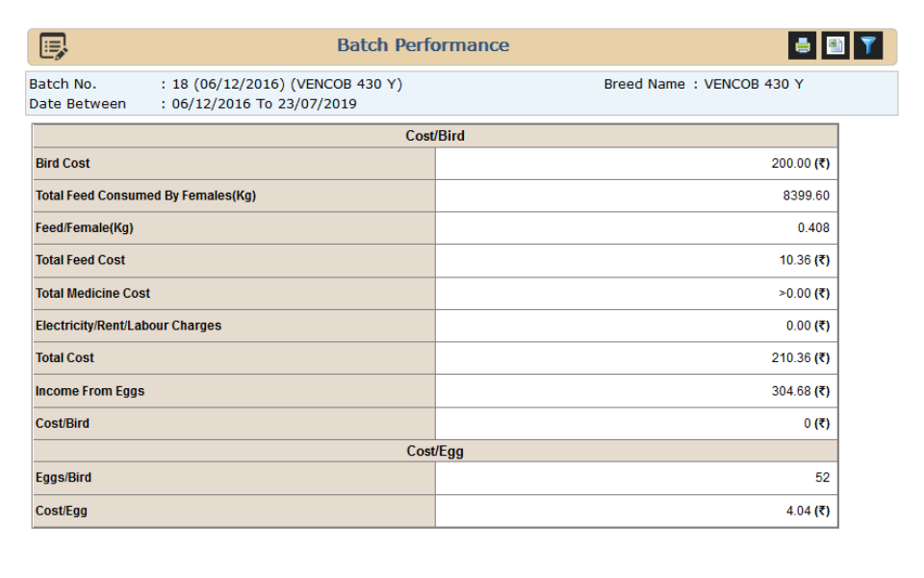Click Total Feed Consumed By Females value
924x578 pixels.
pyautogui.click(x=806, y=196)
